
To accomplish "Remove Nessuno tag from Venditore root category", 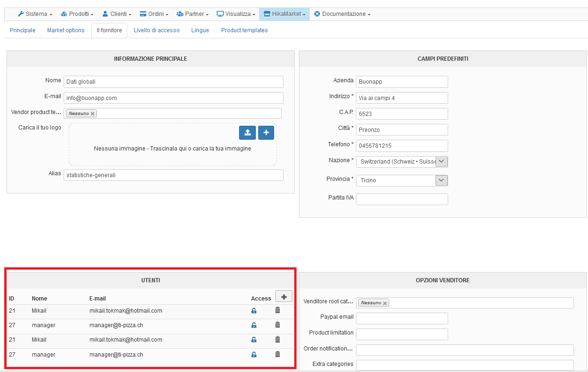I will pos(385,303).
